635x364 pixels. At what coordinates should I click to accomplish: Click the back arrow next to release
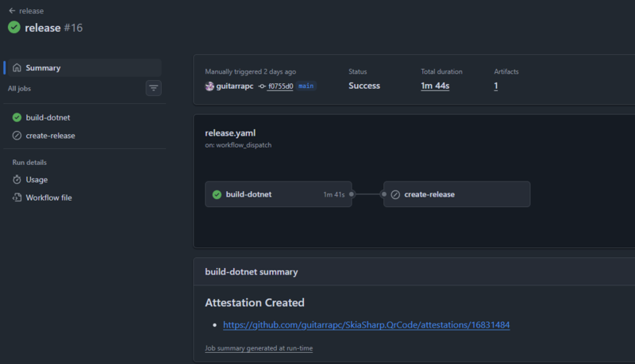pos(11,11)
